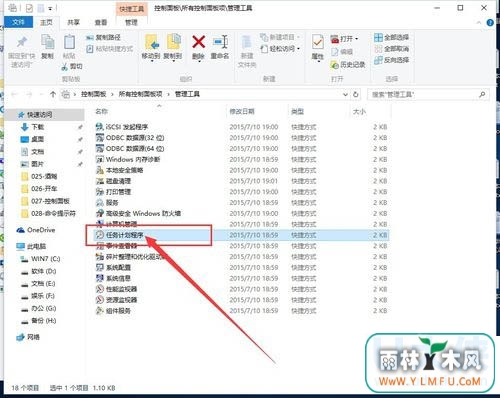Click the refresh icon beside the address bar
This screenshot has height=398, width=500.
tap(356, 94)
